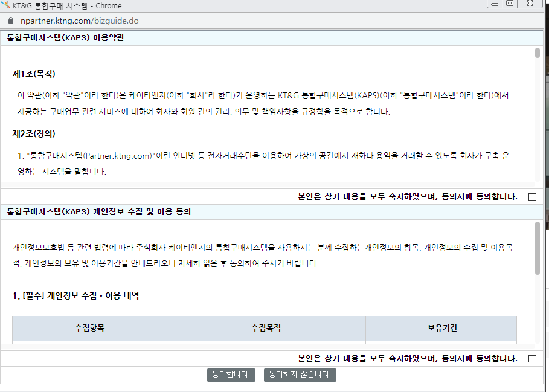549x392 pixels.
Task: Minimize the Chrome window
Action: tap(495, 4)
